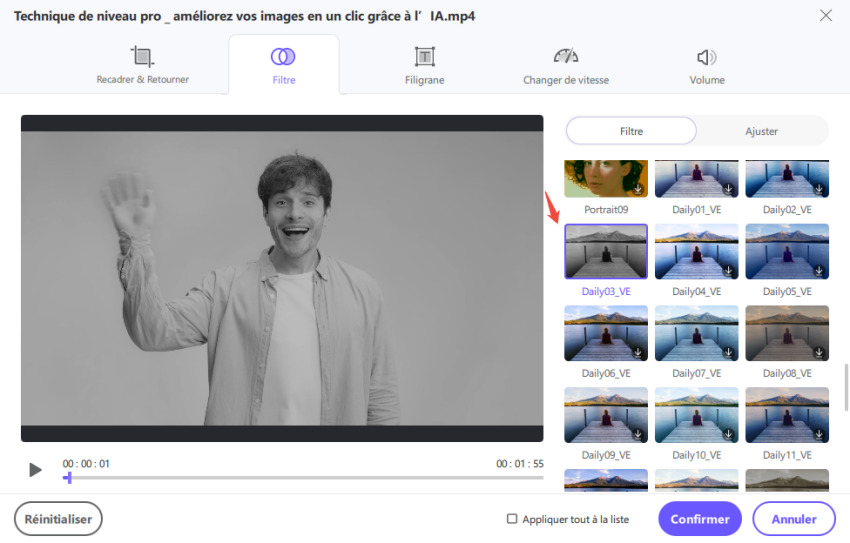Download Daily06_VE via its arrow icon
The height and width of the screenshot is (543, 850).
tap(638, 352)
